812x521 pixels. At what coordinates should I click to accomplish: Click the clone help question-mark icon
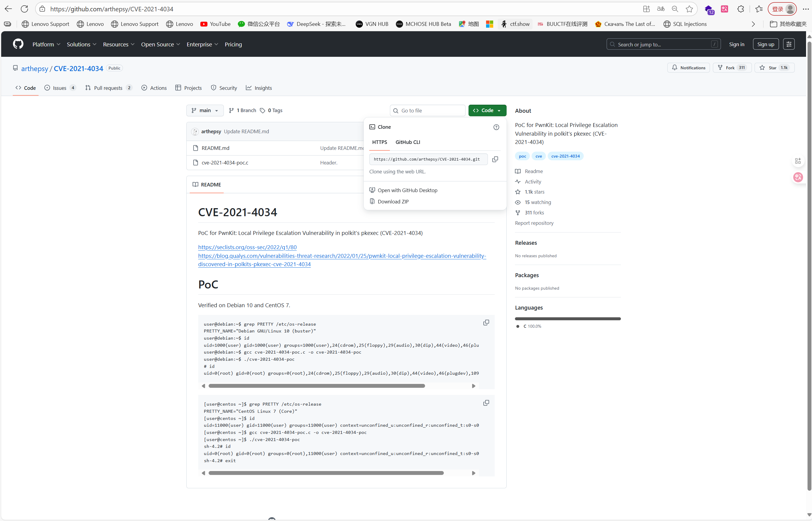[496, 127]
